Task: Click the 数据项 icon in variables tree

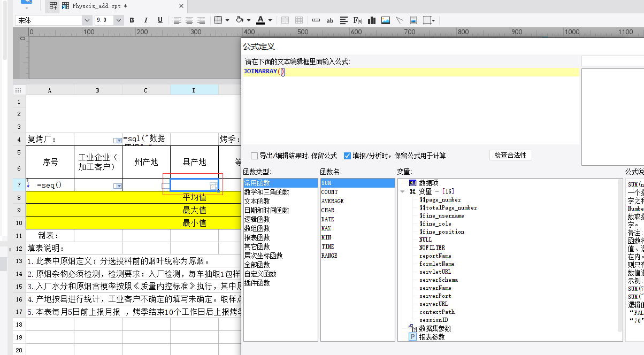Action: 412,183
